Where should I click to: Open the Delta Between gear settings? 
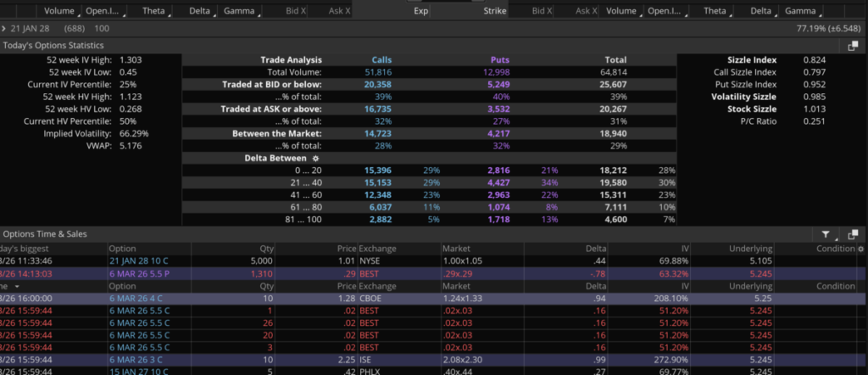click(316, 158)
